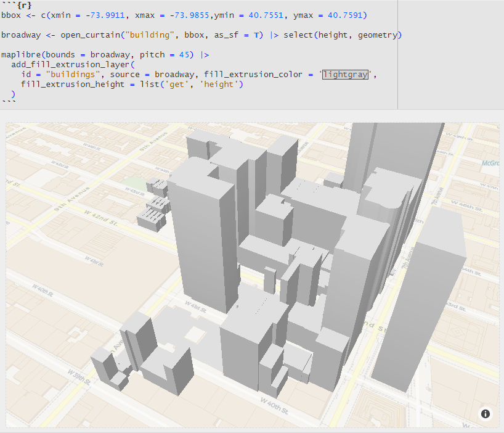Click add_fill_extrusion_layer in the code

[70, 64]
